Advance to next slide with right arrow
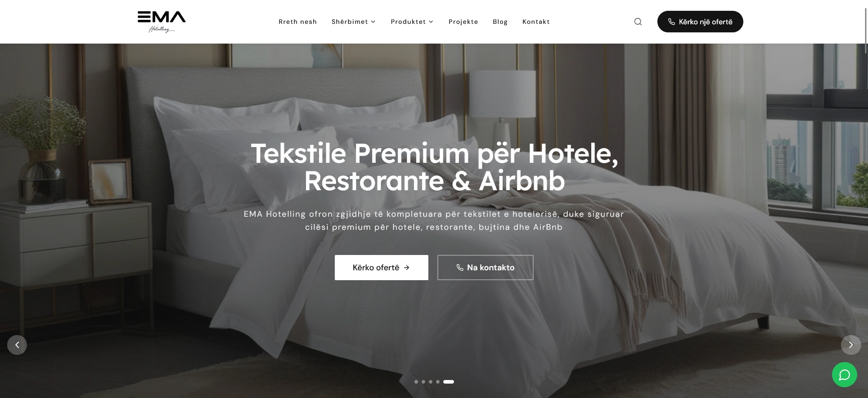The image size is (868, 398). click(x=850, y=345)
